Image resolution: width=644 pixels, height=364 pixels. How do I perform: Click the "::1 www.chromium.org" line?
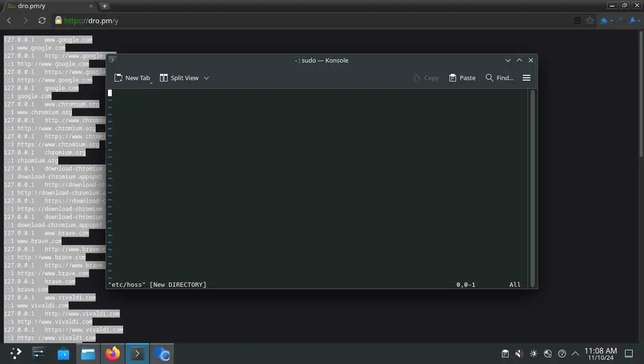click(38, 112)
